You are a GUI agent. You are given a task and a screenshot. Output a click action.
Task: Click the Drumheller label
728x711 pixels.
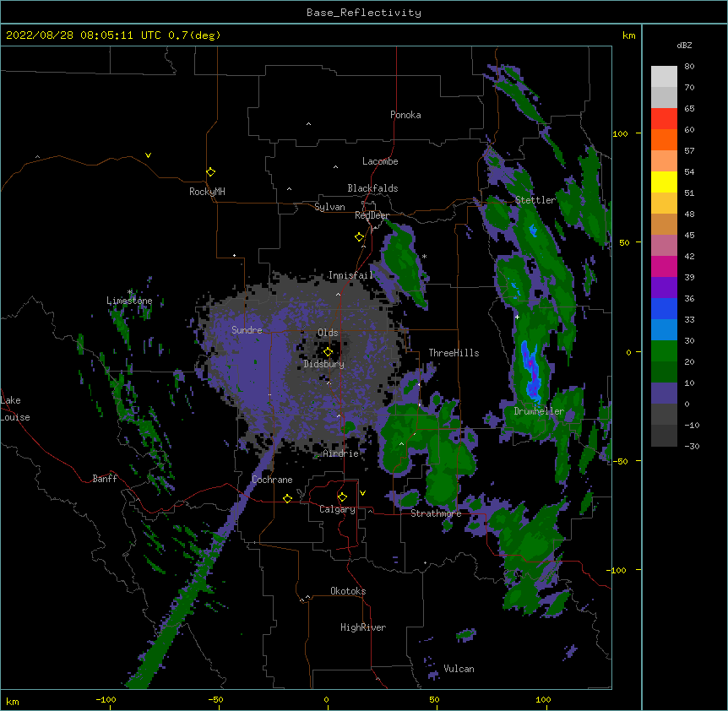pyautogui.click(x=539, y=411)
